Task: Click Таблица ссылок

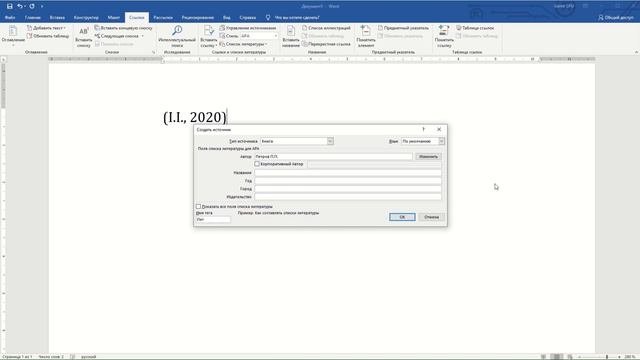Action: tap(475, 28)
